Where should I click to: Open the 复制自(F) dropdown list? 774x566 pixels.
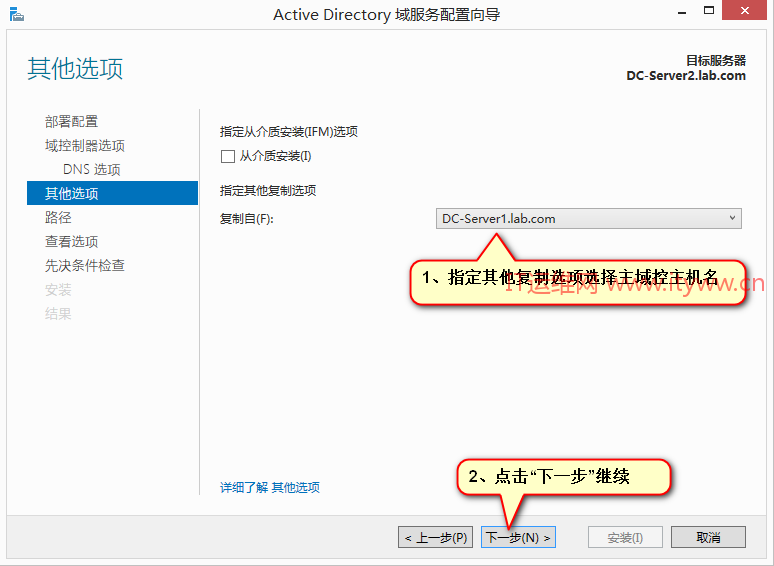click(x=588, y=219)
